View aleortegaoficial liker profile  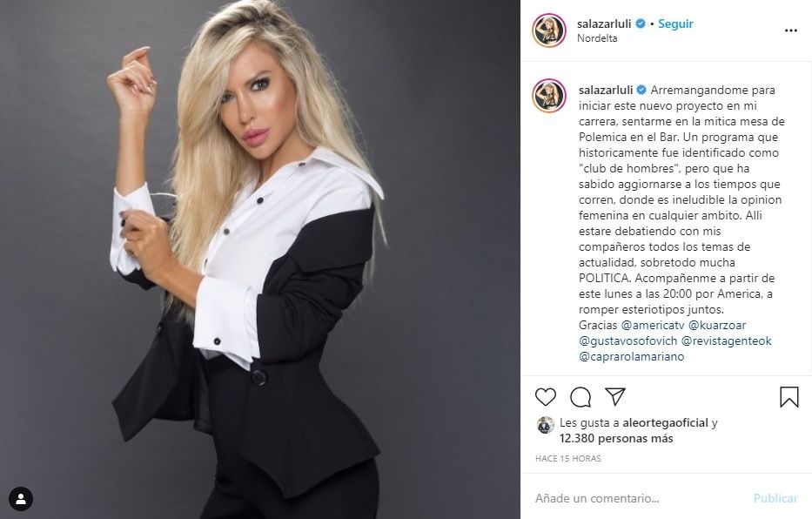(x=666, y=422)
